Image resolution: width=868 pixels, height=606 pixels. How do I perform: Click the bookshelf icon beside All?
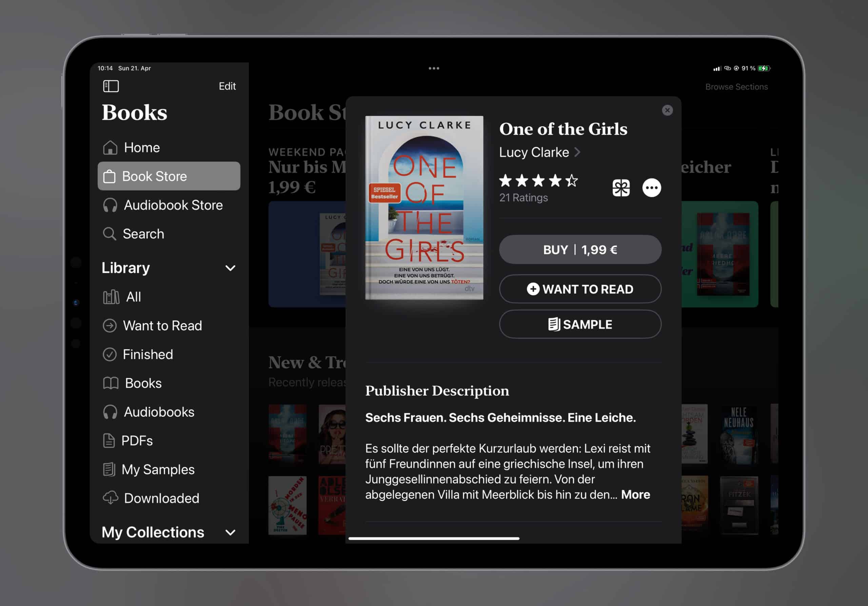point(111,297)
